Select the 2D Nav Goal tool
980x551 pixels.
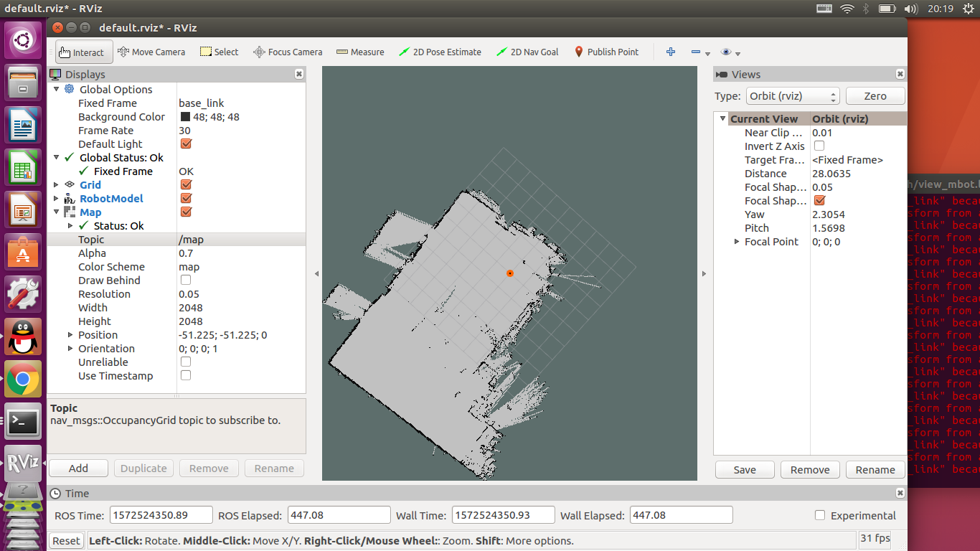click(527, 52)
